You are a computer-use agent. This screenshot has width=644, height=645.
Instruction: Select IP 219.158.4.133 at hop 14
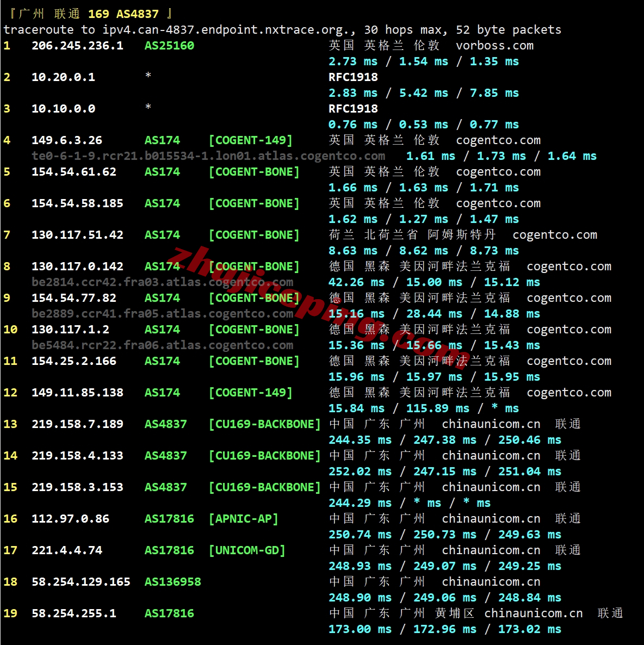pos(77,456)
